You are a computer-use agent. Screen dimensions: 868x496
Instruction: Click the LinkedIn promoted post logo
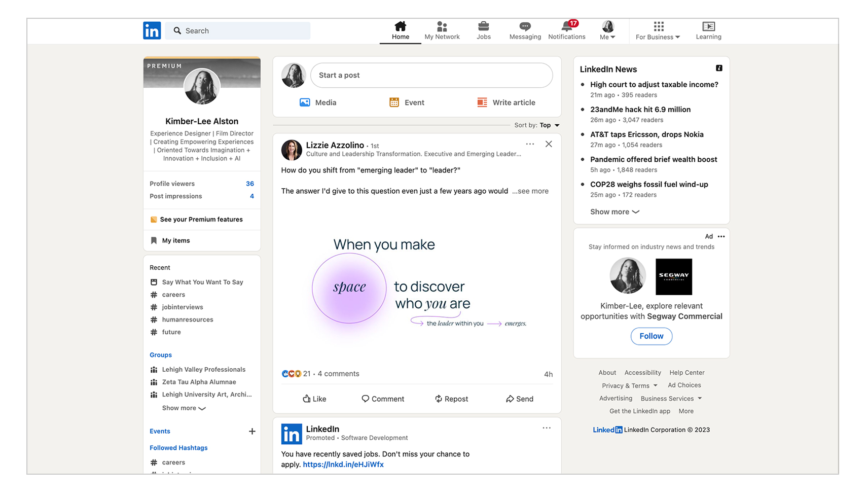pyautogui.click(x=292, y=434)
